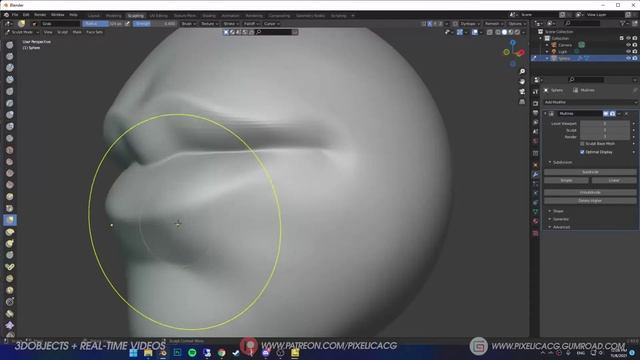Select the Elastic Deform brush
Viewport: 640px width, 360px height.
[10, 232]
